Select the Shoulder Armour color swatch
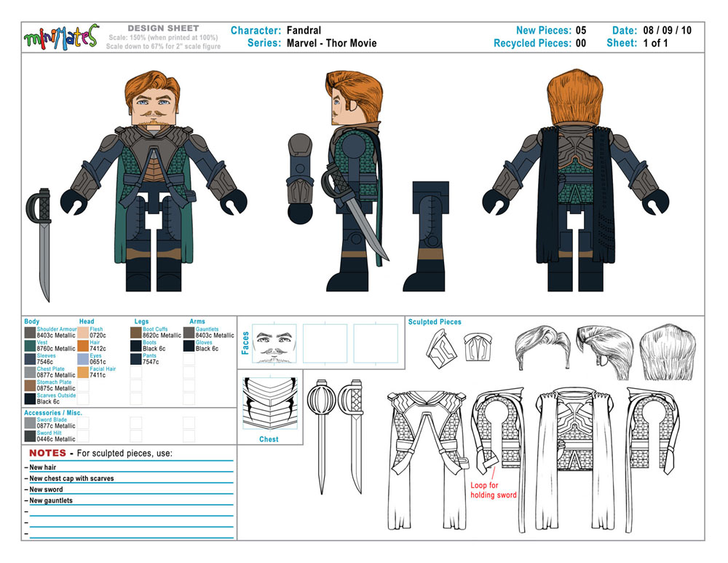 pos(30,333)
